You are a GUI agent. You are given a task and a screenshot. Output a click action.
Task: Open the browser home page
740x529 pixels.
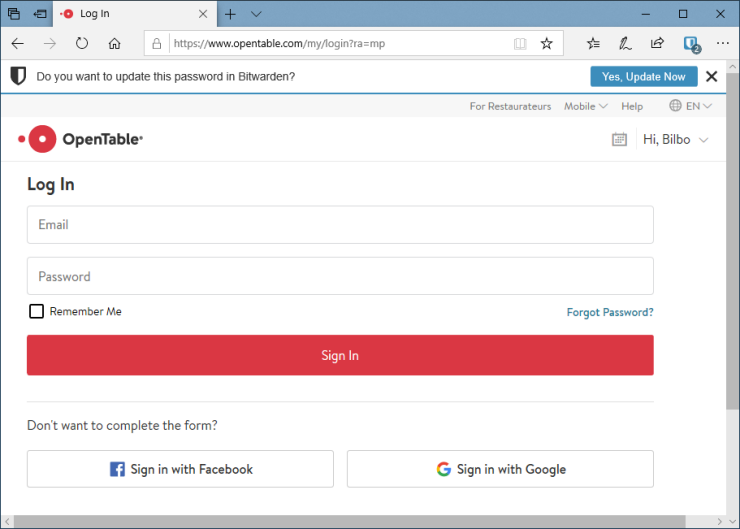pyautogui.click(x=114, y=43)
